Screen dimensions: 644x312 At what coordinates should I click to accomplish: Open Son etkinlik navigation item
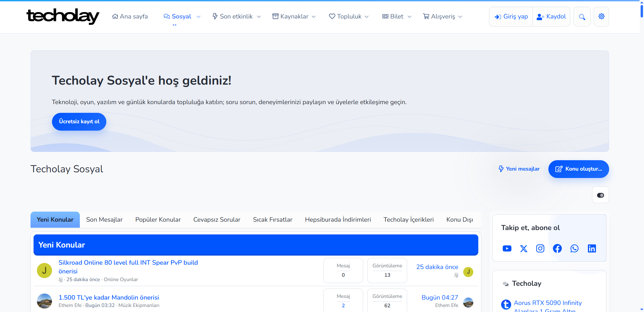[x=232, y=16]
